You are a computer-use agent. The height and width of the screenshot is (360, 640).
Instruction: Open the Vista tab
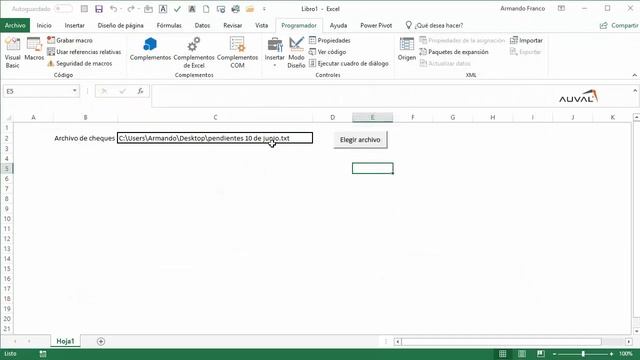(262, 25)
